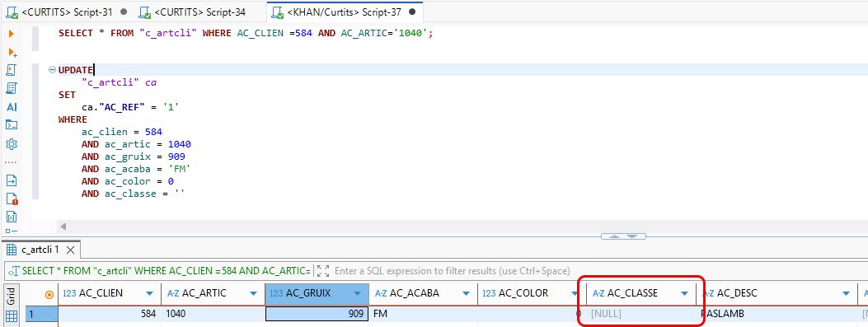This screenshot has height=327, width=868.
Task: Close the c_artcli 1 results tab
Action: coord(70,250)
